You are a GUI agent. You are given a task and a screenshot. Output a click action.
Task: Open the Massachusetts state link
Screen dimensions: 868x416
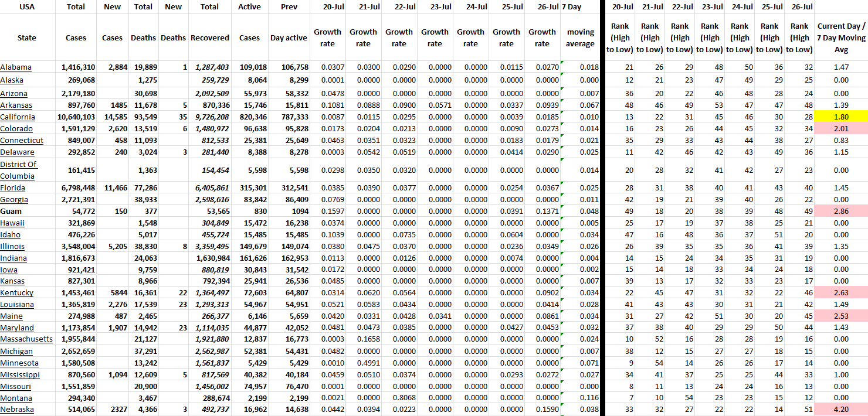click(26, 339)
